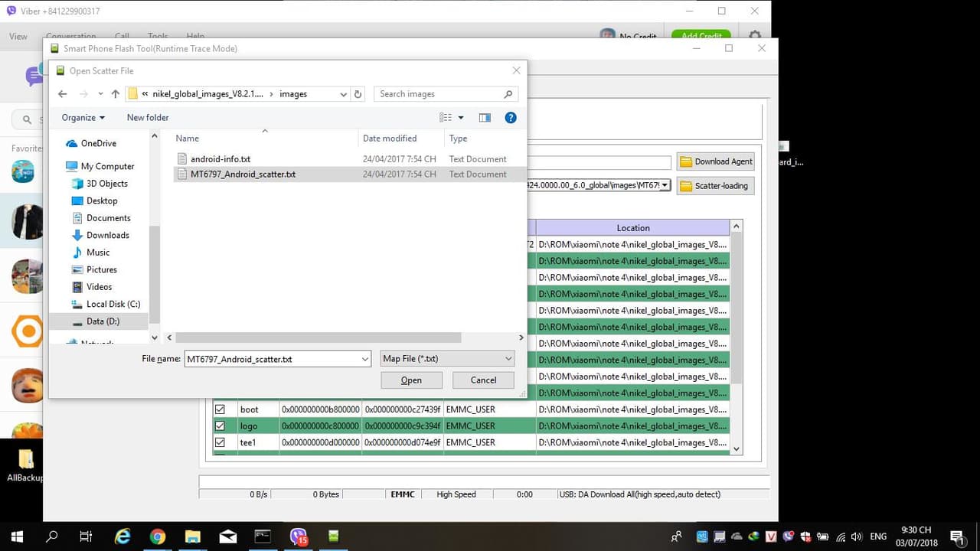The image size is (980, 551).
Task: Open the Map File (*.txt) type dropdown
Action: click(447, 358)
